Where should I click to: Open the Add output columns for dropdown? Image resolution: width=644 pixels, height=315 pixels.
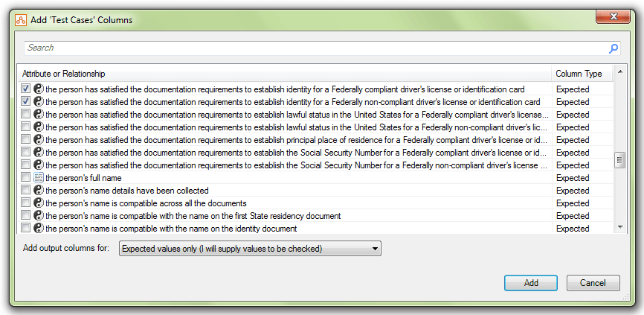click(250, 249)
